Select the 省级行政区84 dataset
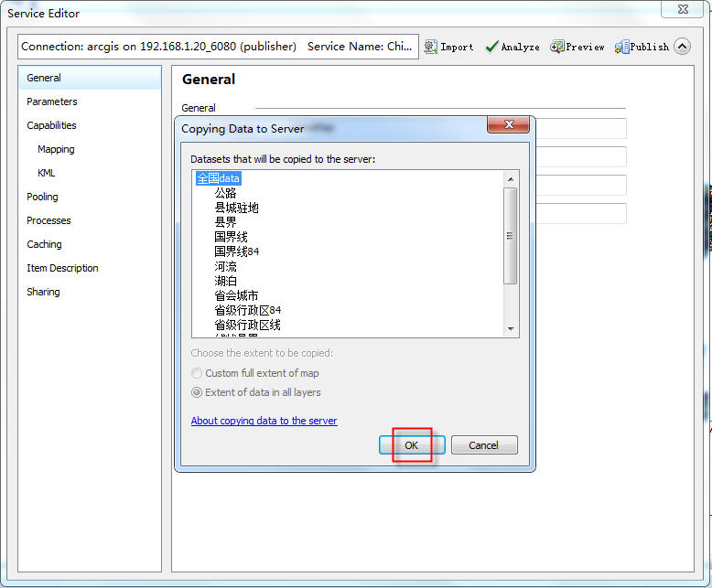 pos(247,310)
